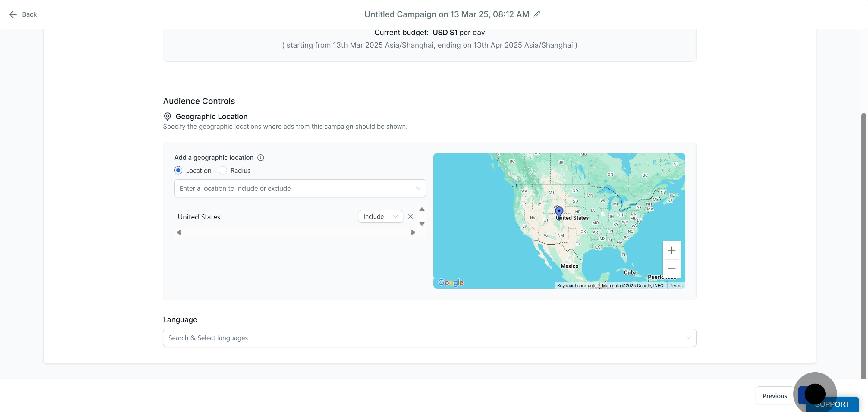This screenshot has width=868, height=412.
Task: Edit campaign name with pencil icon
Action: coord(537,14)
